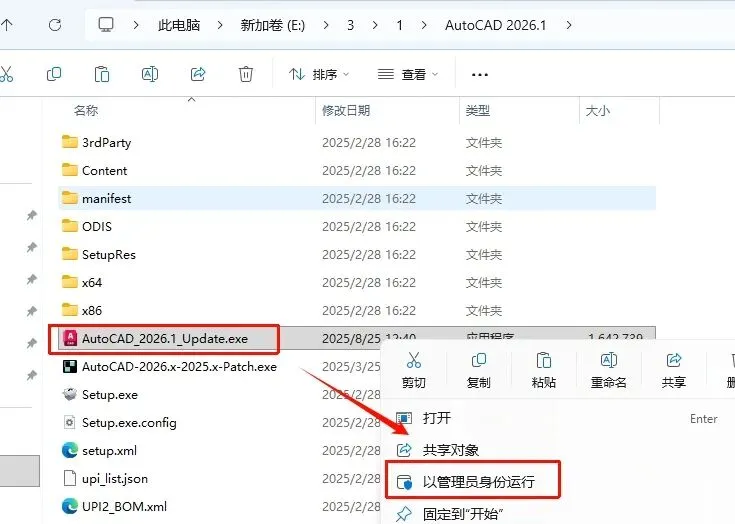Choose 复制 in the context menu
The image size is (735, 524).
point(478,370)
